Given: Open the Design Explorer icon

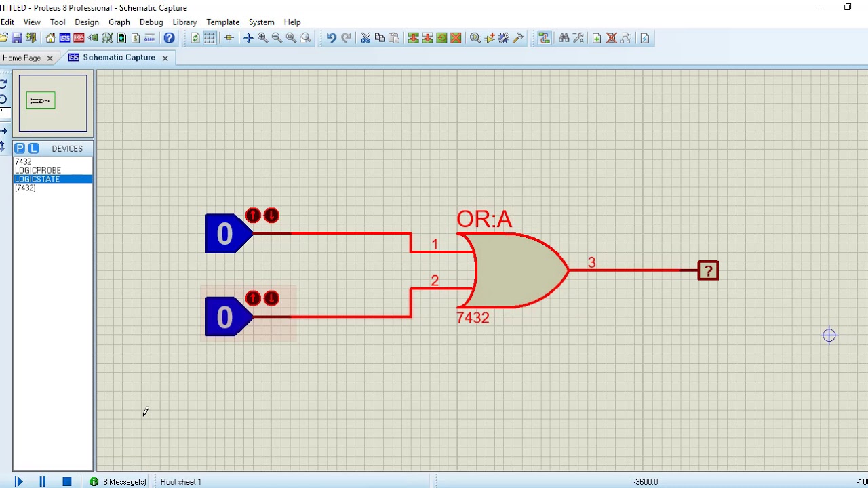Looking at the screenshot, I should point(121,38).
